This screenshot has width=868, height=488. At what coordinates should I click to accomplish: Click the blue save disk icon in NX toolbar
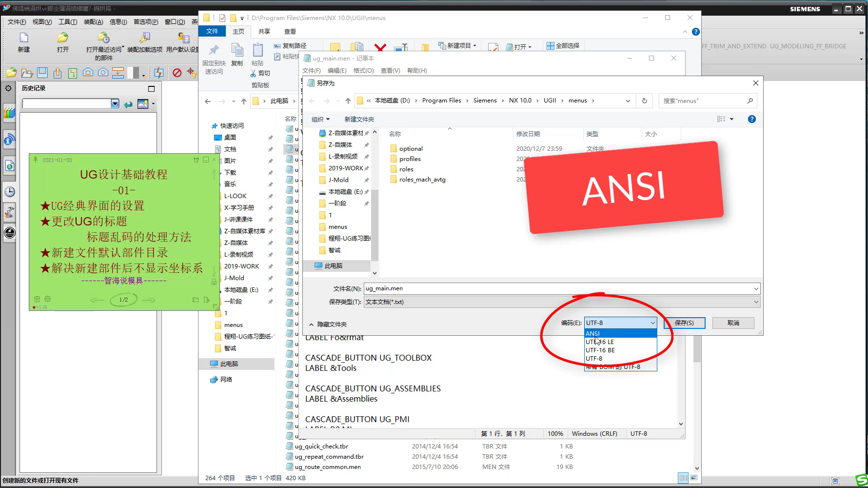[42, 73]
